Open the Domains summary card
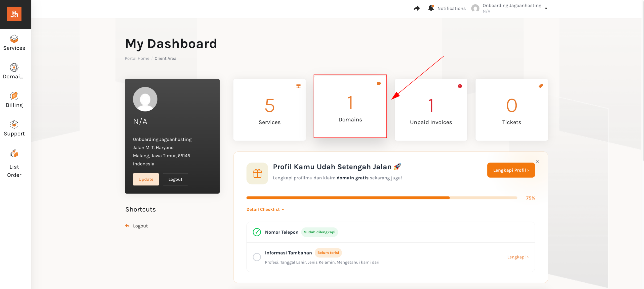The width and height of the screenshot is (644, 289). [350, 106]
